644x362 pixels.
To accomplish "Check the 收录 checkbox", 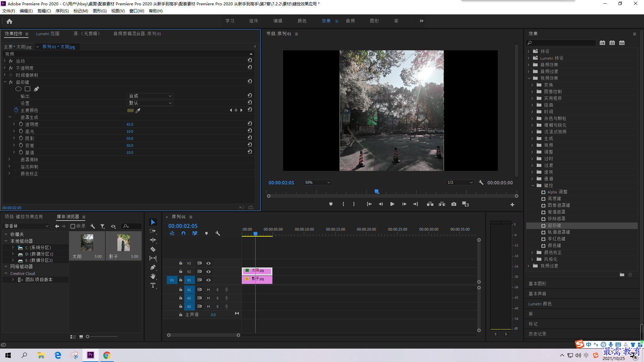I will point(73,226).
